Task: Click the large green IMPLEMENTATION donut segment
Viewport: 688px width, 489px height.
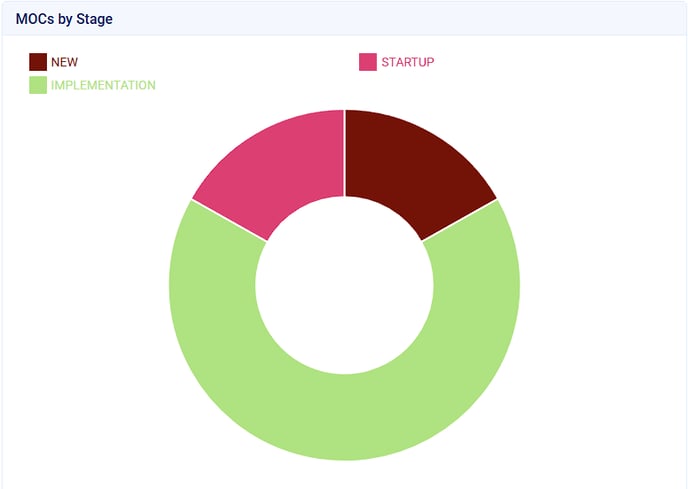Action: [344, 417]
